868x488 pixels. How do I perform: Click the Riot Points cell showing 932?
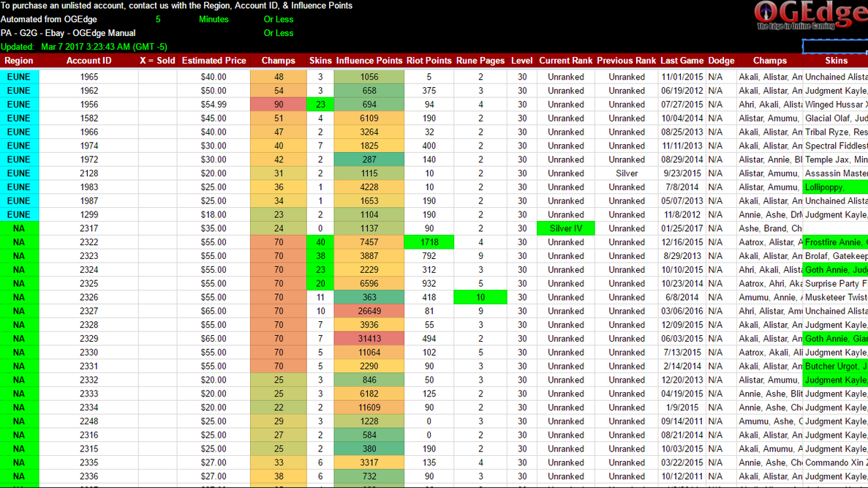point(429,284)
